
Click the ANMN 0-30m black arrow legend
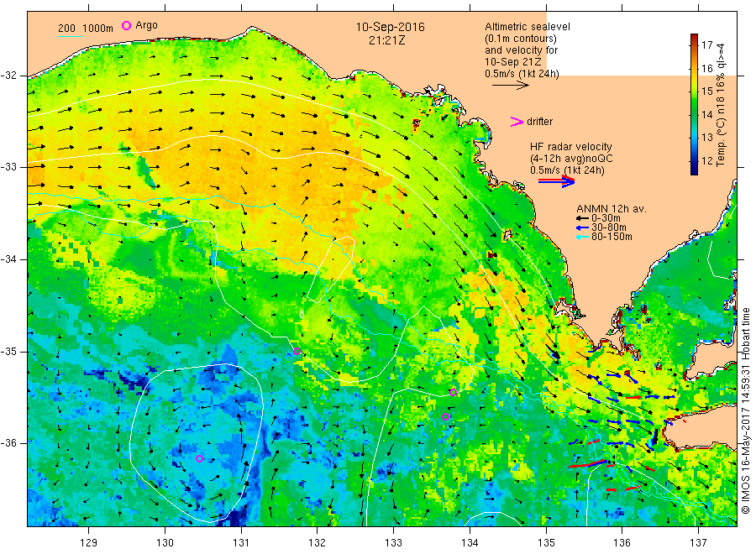click(x=582, y=218)
